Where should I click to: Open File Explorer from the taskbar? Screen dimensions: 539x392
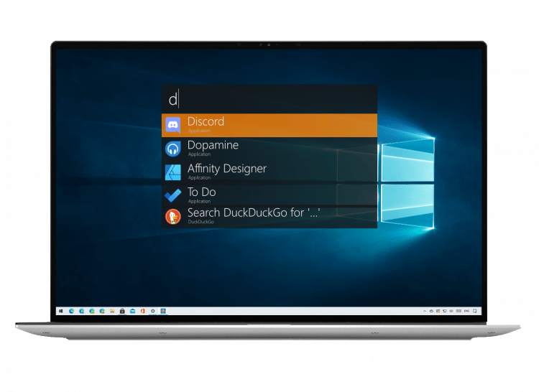pos(112,311)
